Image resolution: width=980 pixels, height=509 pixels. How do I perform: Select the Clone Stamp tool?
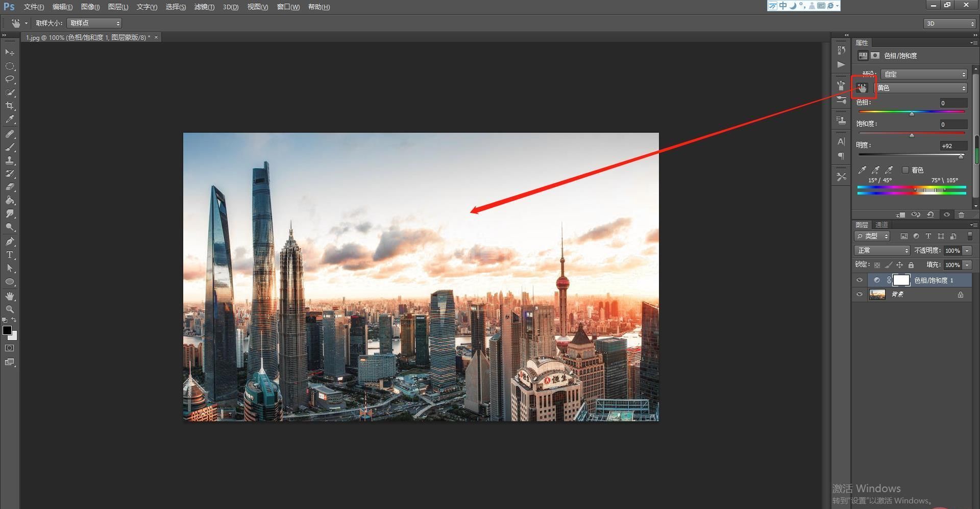[10, 160]
